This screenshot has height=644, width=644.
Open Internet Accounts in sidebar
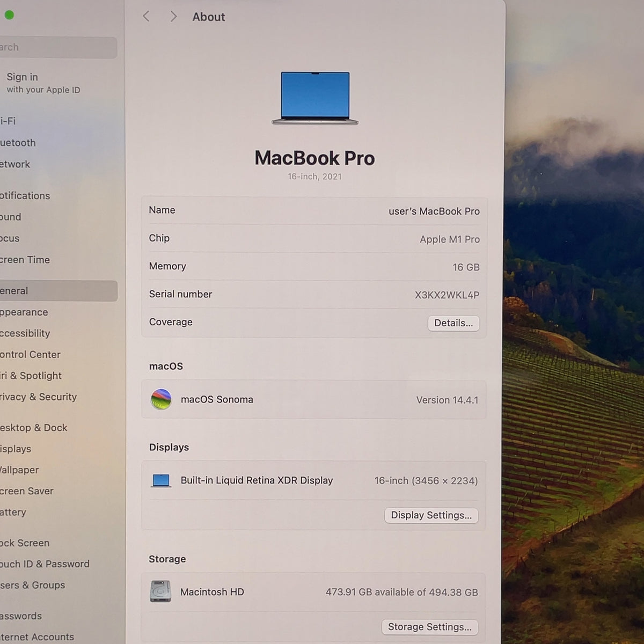[x=58, y=637]
